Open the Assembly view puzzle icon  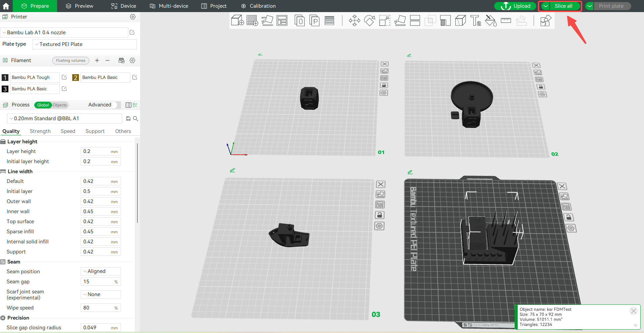(x=546, y=21)
